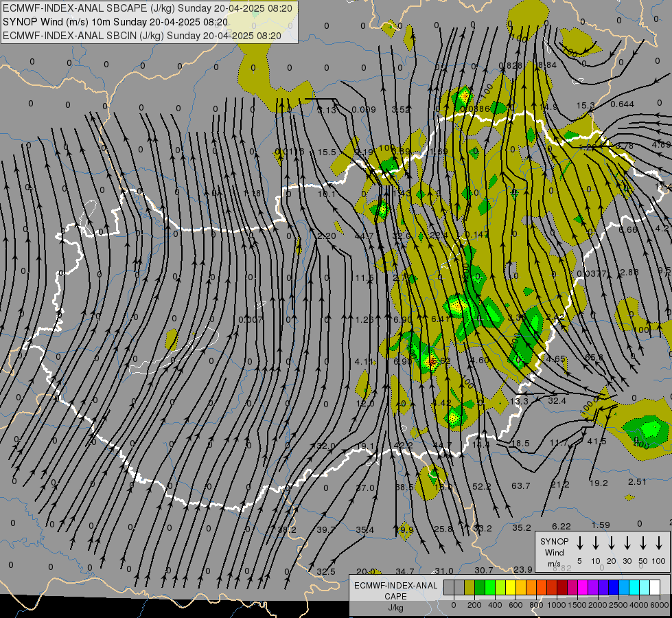Viewport: 672px width, 618px height.
Task: Click the SBCIN title line in header
Action: tap(142, 36)
